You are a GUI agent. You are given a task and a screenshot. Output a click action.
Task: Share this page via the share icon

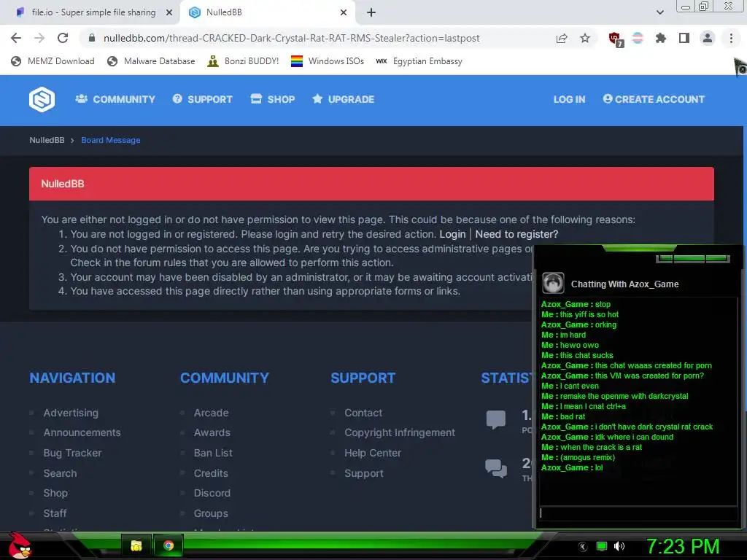[x=562, y=38]
